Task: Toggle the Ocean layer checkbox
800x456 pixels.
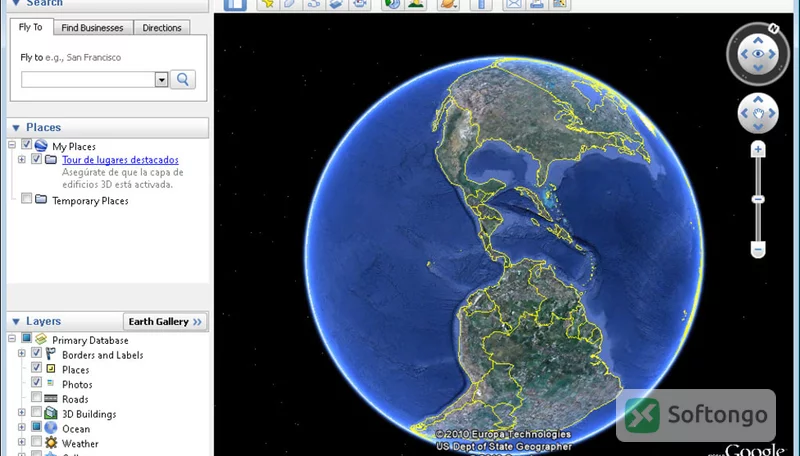Action: click(x=36, y=426)
